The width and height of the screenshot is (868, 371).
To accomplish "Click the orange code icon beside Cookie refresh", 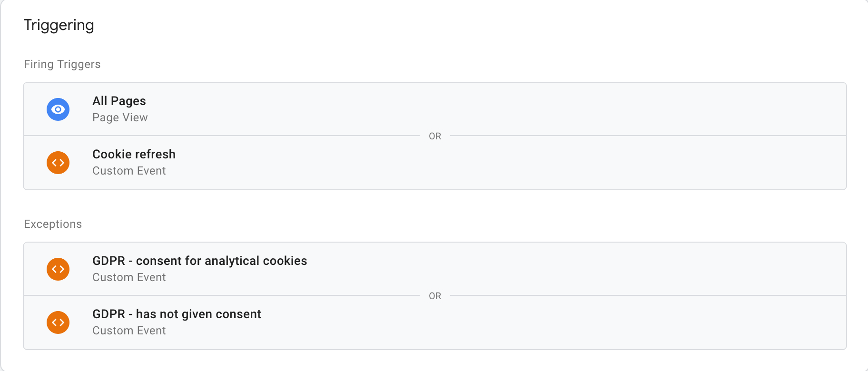I will click(58, 163).
